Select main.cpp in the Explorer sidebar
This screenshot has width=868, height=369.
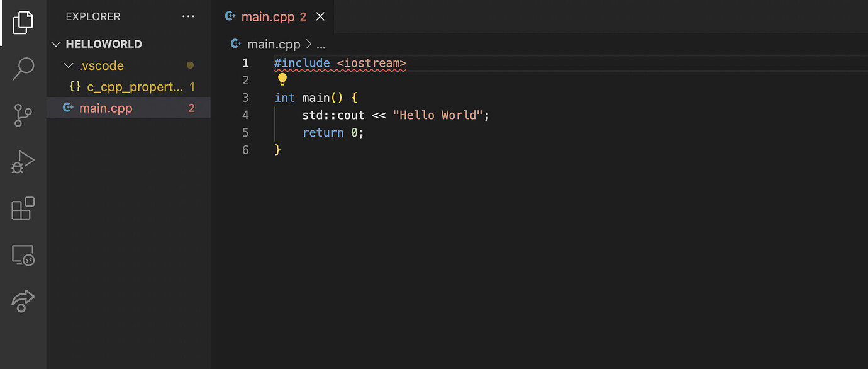point(106,108)
